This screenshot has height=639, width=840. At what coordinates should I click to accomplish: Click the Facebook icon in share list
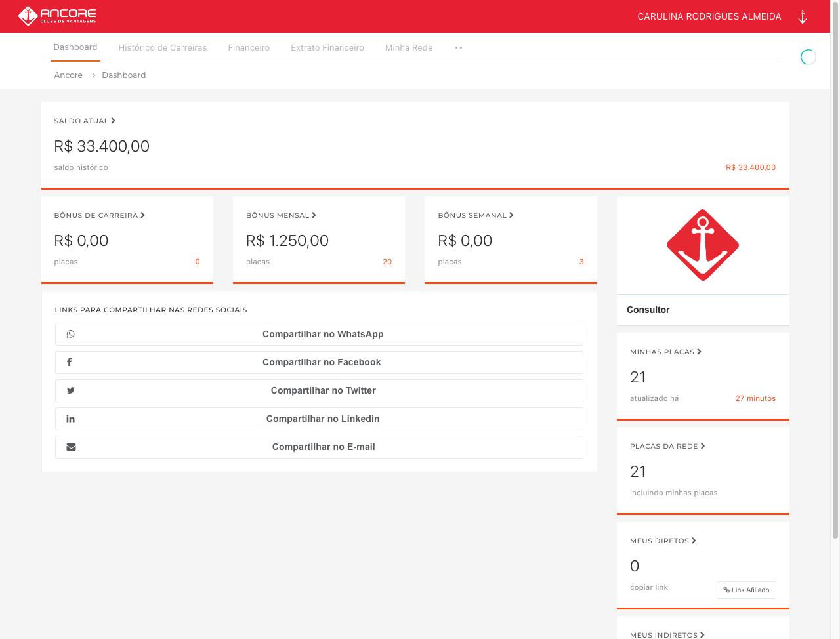pyautogui.click(x=70, y=362)
